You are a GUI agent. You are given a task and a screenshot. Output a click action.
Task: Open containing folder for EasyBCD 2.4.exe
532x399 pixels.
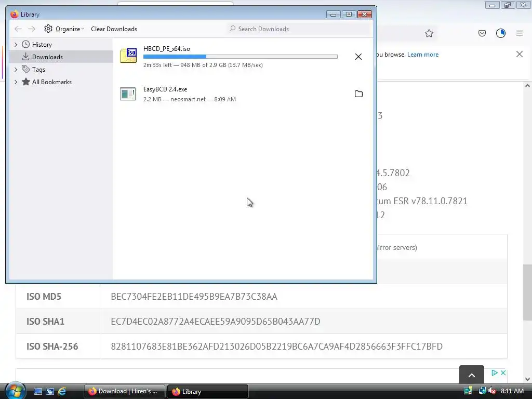pyautogui.click(x=358, y=94)
